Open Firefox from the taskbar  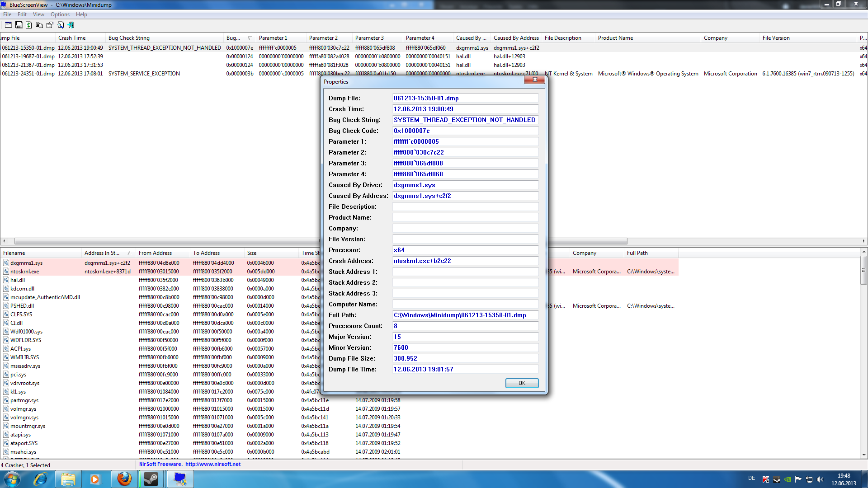click(124, 479)
